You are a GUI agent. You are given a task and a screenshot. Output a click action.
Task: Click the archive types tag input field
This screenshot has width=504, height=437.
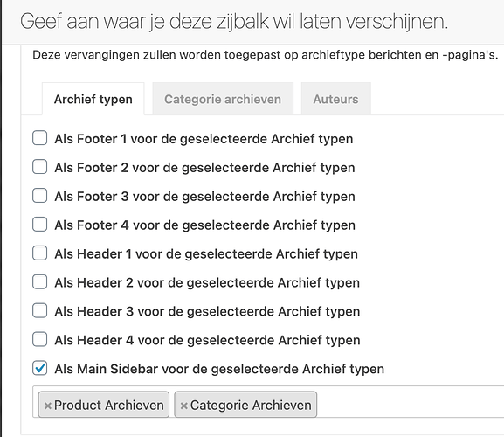(408, 402)
